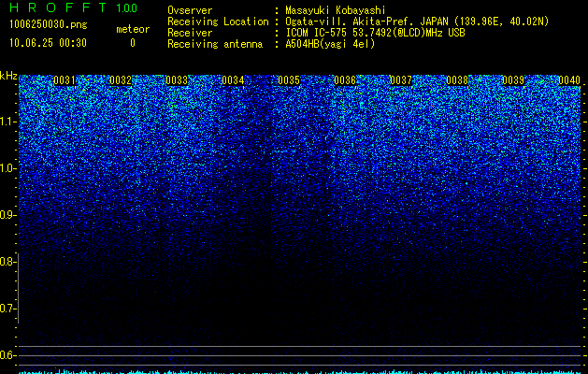Click the 1.1 frequency axis label
Screen dimensions: 588x374
8,122
